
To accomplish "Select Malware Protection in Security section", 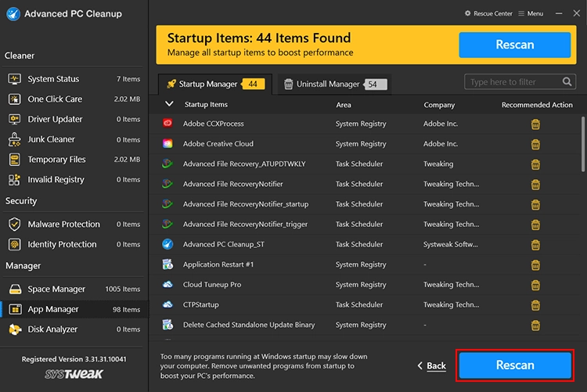I will pos(63,224).
